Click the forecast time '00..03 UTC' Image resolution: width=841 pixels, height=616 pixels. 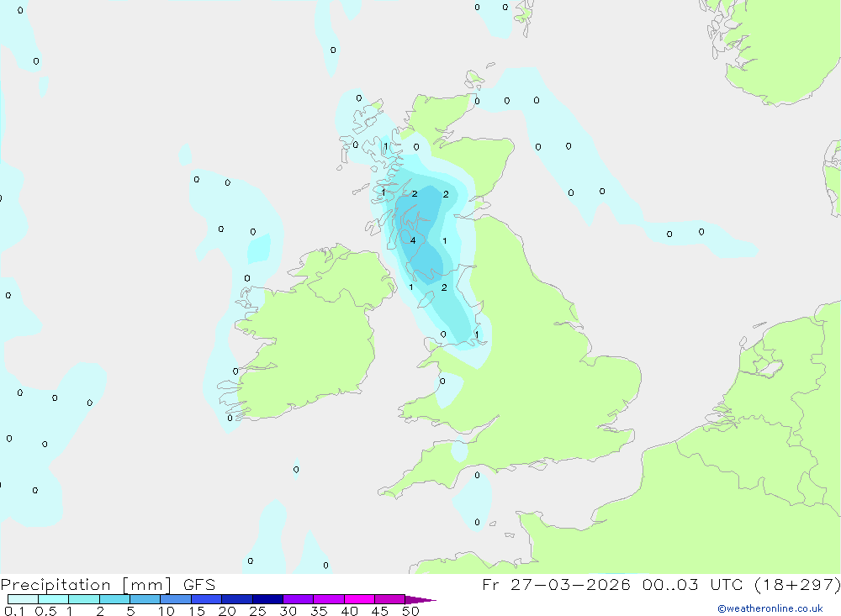[693, 584]
